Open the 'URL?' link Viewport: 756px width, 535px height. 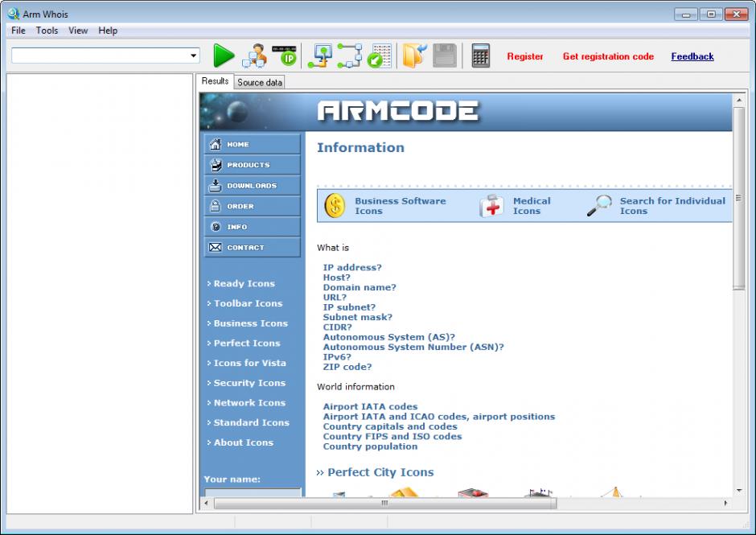point(335,297)
